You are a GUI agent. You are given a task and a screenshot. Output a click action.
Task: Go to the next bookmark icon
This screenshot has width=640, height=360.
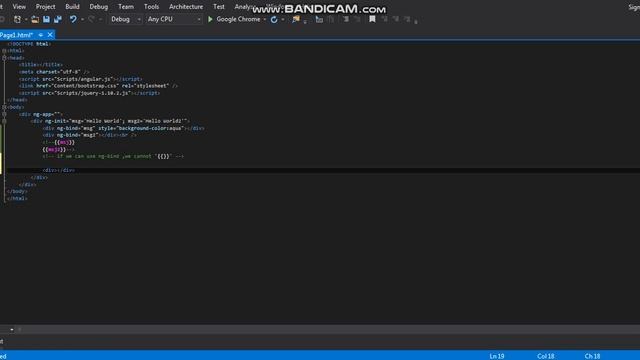coord(396,19)
